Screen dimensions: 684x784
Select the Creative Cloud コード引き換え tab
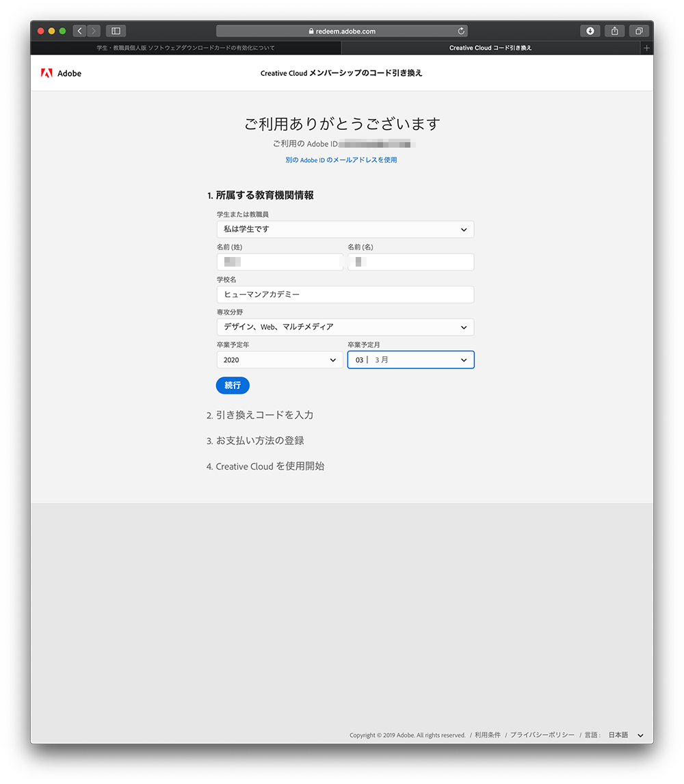point(490,48)
